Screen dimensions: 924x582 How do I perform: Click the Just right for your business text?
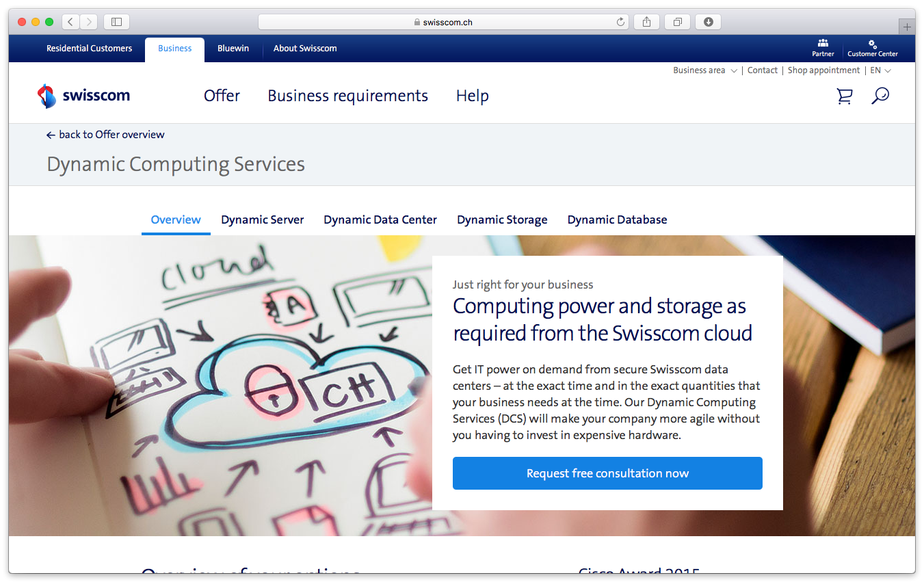(x=523, y=285)
